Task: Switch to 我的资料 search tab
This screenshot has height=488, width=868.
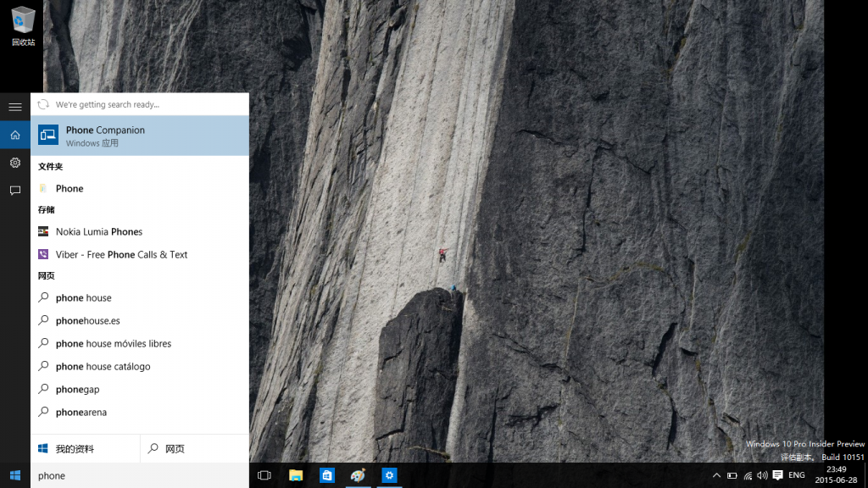Action: (86, 449)
